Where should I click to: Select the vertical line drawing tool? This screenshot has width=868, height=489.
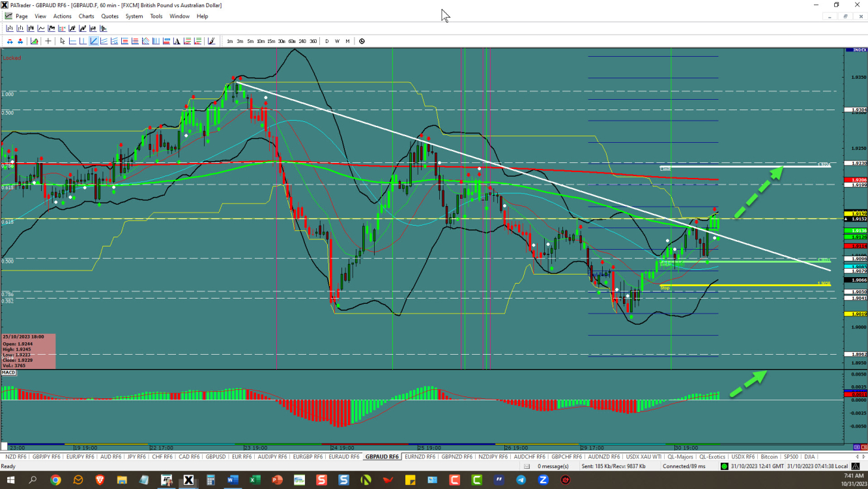pyautogui.click(x=83, y=41)
